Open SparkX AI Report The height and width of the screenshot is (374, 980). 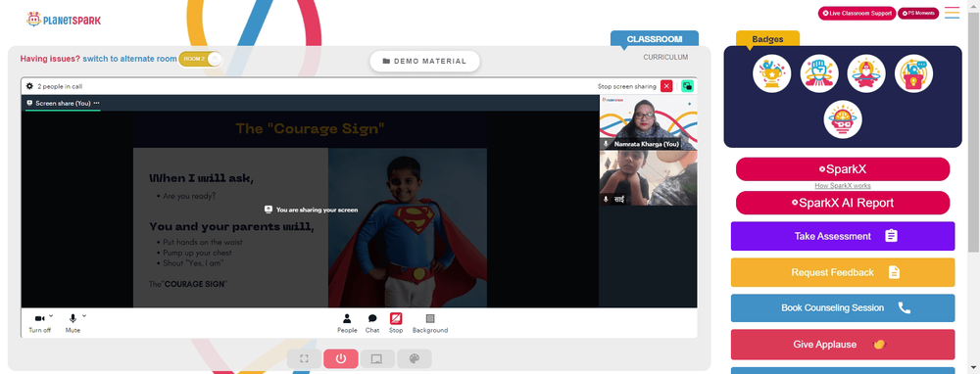tap(843, 203)
